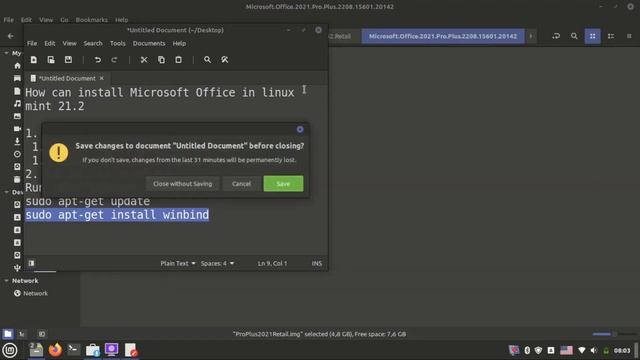Click the find magnifier icon in editor toolbar

pos(207,60)
